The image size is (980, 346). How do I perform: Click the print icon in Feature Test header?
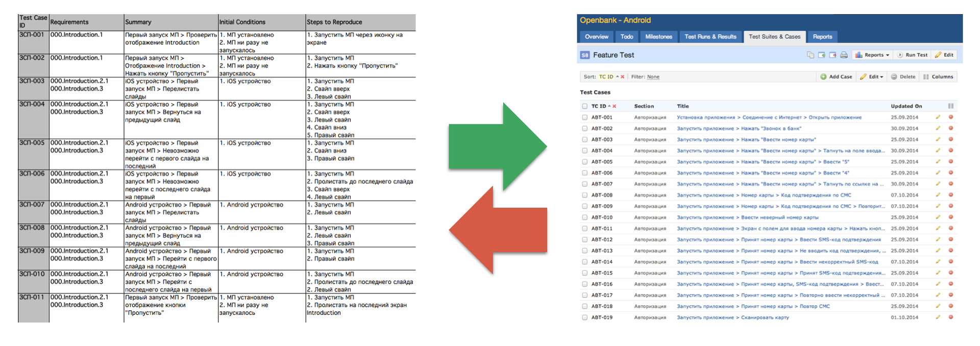pos(844,55)
